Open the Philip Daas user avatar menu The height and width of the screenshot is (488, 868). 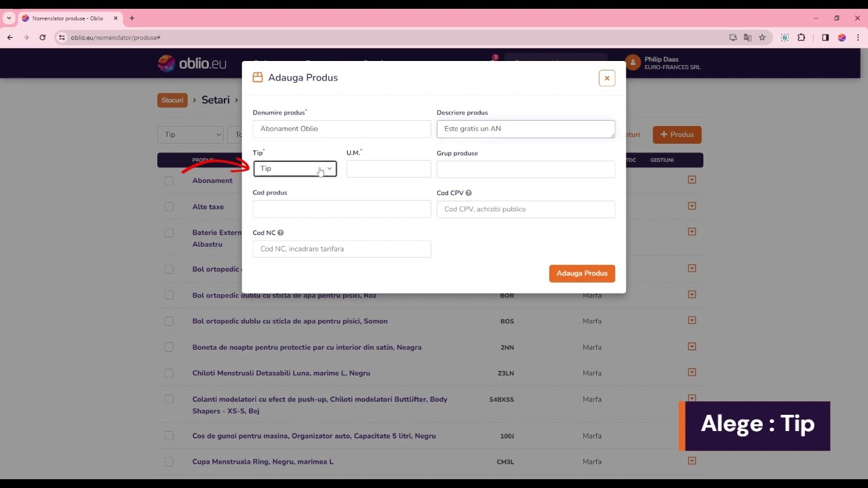coord(633,63)
